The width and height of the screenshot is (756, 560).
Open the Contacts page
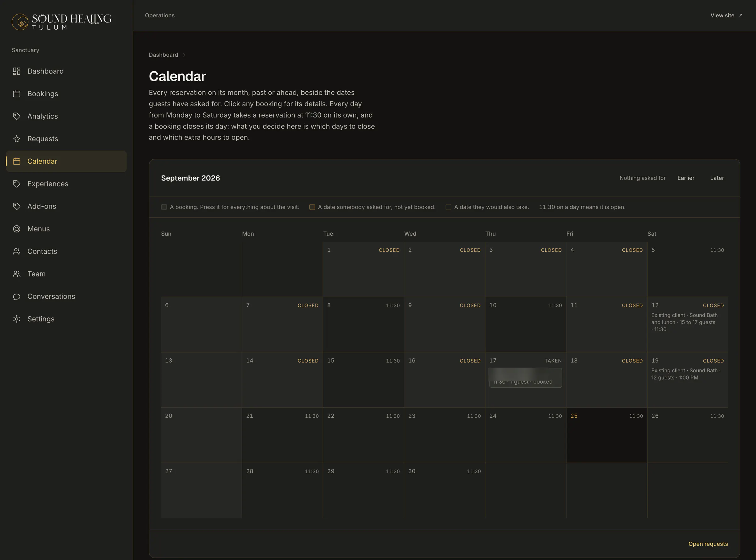pos(66,251)
